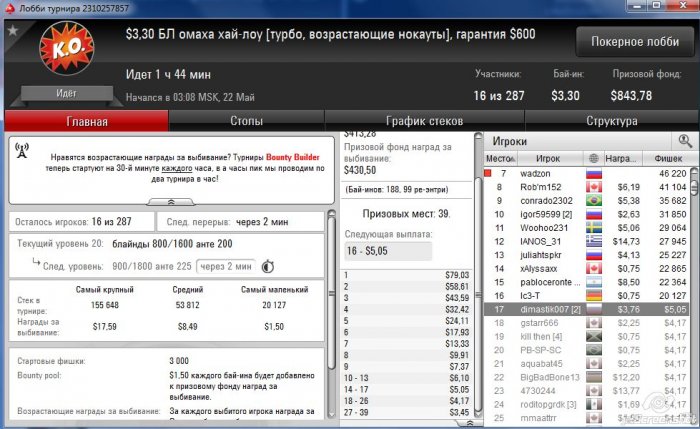
Task: Select player BigBadBone13 row
Action: coord(586,377)
